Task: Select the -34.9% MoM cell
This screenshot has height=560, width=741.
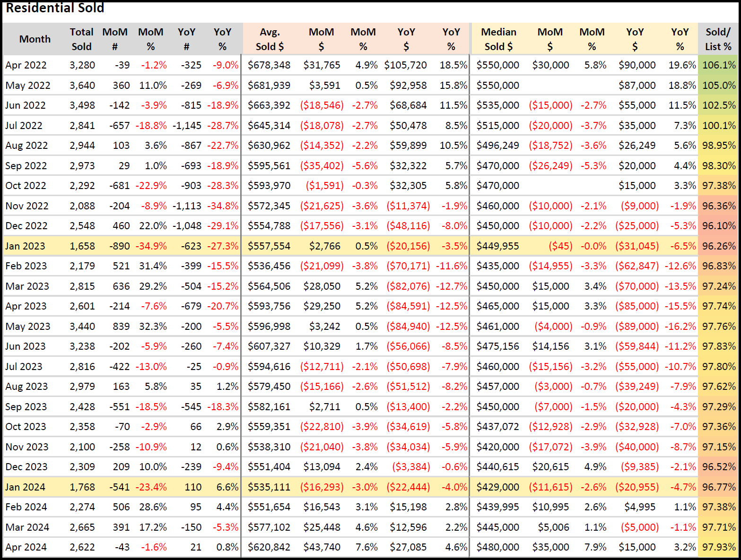Action: [x=151, y=246]
